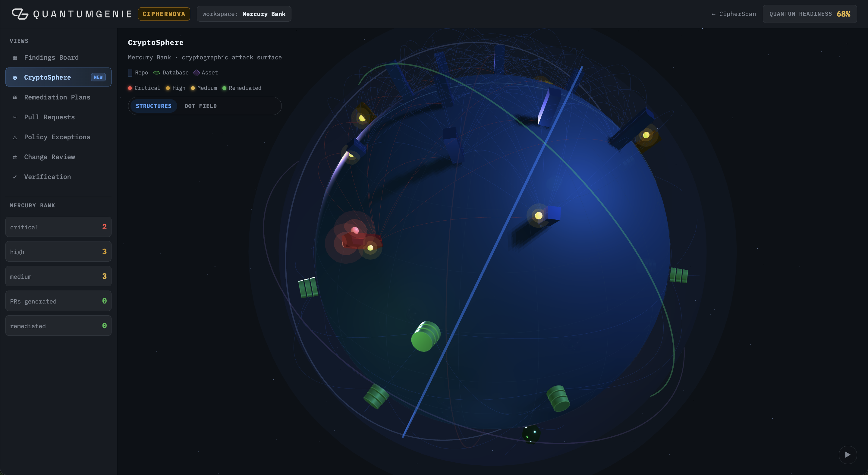Screen dimensions: 868x475
Task: Click the NEW badge on CryptoSphere
Action: (98, 77)
